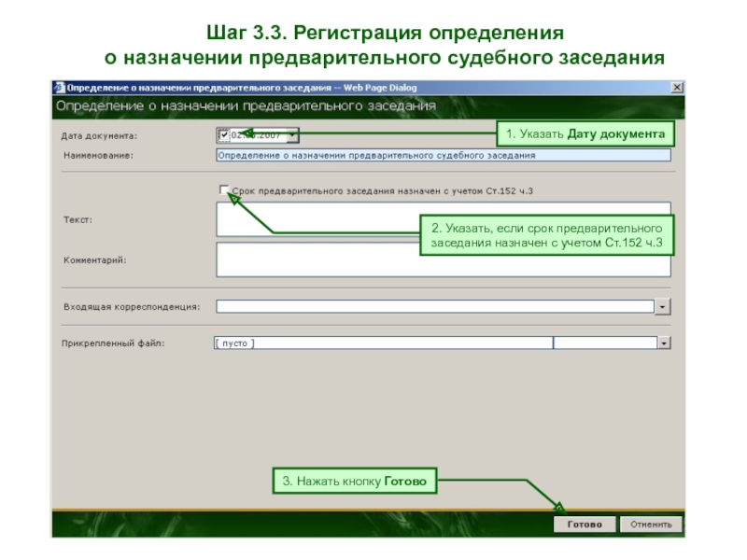The image size is (747, 560).
Task: Select the [ пусто ] attached file field
Action: pyautogui.click(x=383, y=343)
